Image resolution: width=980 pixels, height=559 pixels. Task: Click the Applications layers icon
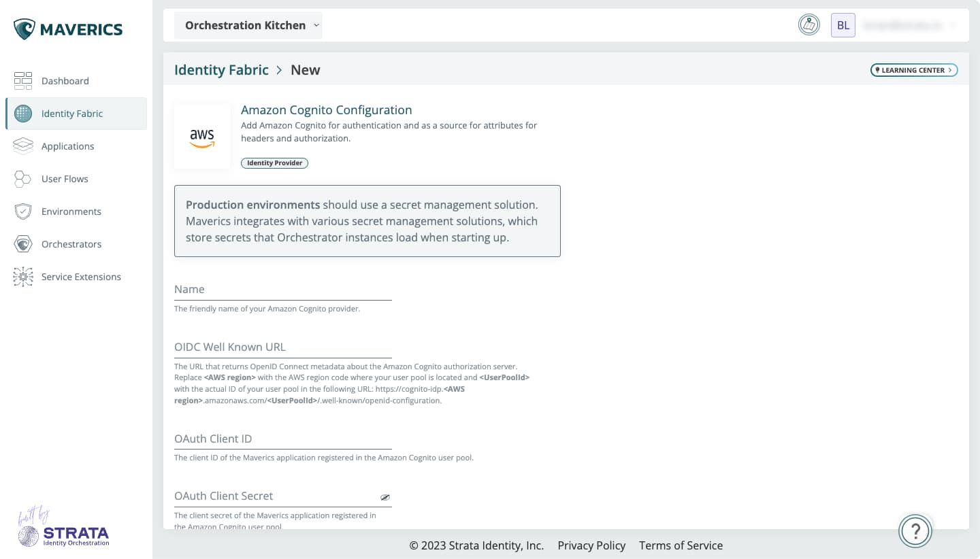(x=23, y=146)
